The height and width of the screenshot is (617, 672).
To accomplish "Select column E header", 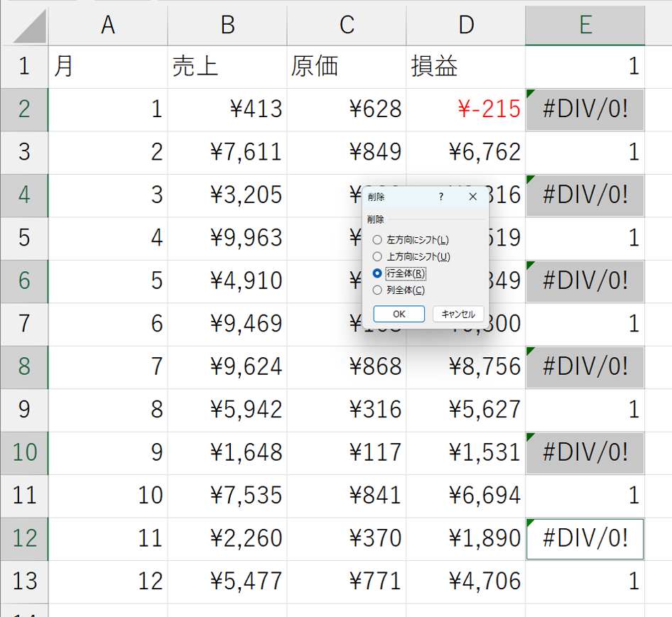I will [585, 25].
